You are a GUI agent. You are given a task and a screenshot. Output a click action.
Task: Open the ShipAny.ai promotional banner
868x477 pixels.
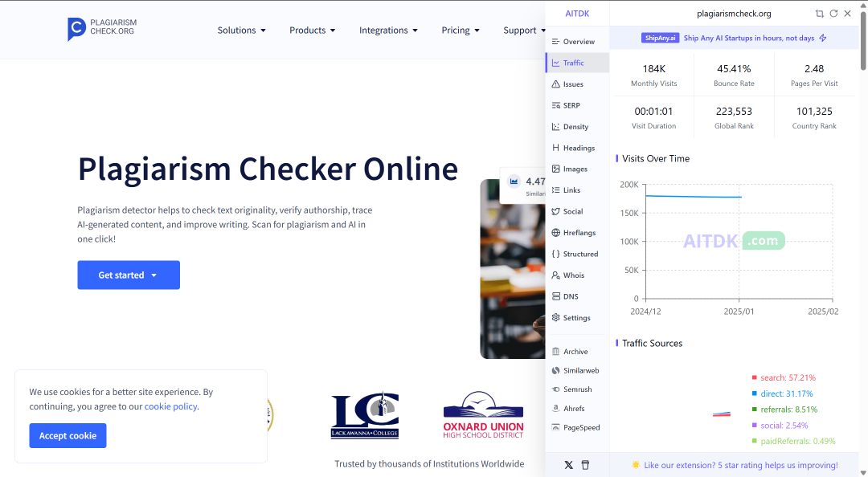pyautogui.click(x=734, y=39)
